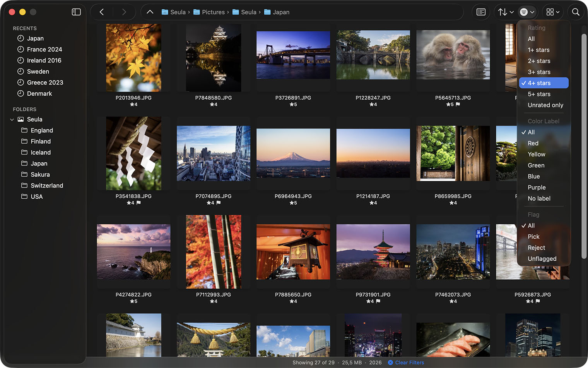
Task: Open the Switzerland folder
Action: coord(47,186)
